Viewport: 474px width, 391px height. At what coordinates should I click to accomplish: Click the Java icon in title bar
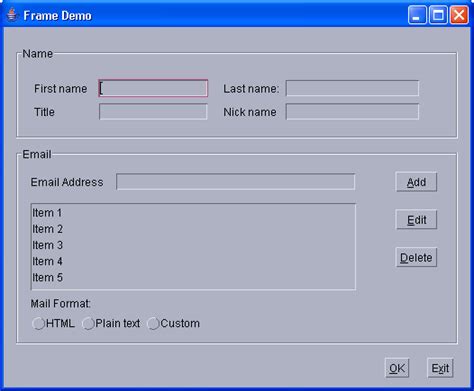[12, 15]
